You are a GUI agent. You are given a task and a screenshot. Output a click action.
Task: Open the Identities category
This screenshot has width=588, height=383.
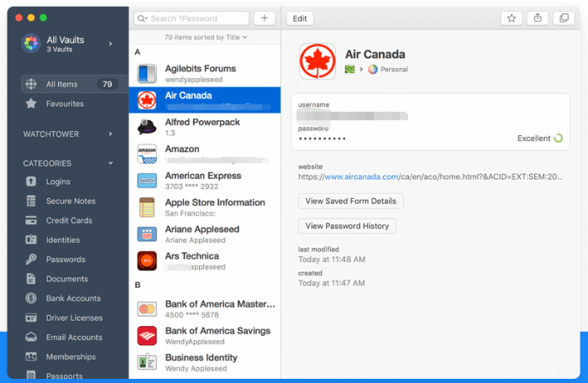63,239
